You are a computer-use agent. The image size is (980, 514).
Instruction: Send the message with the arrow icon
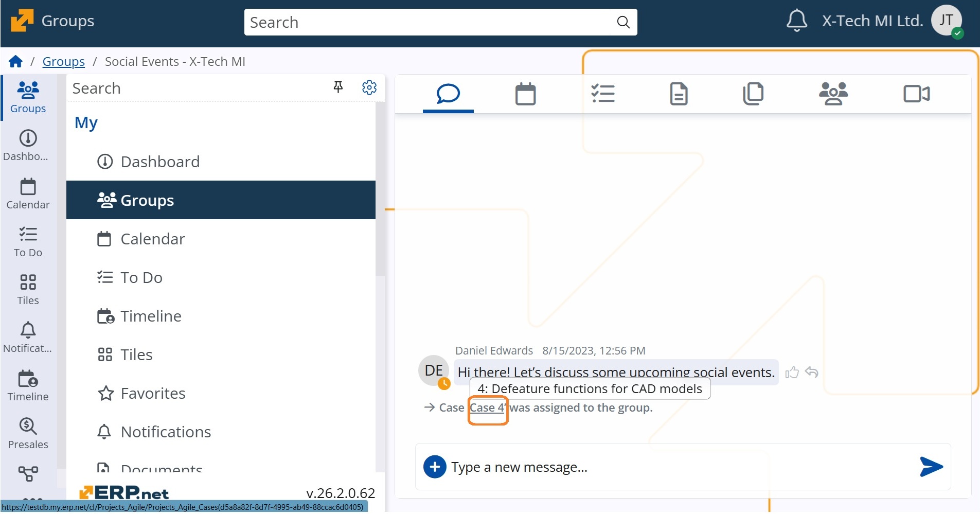pyautogui.click(x=931, y=467)
